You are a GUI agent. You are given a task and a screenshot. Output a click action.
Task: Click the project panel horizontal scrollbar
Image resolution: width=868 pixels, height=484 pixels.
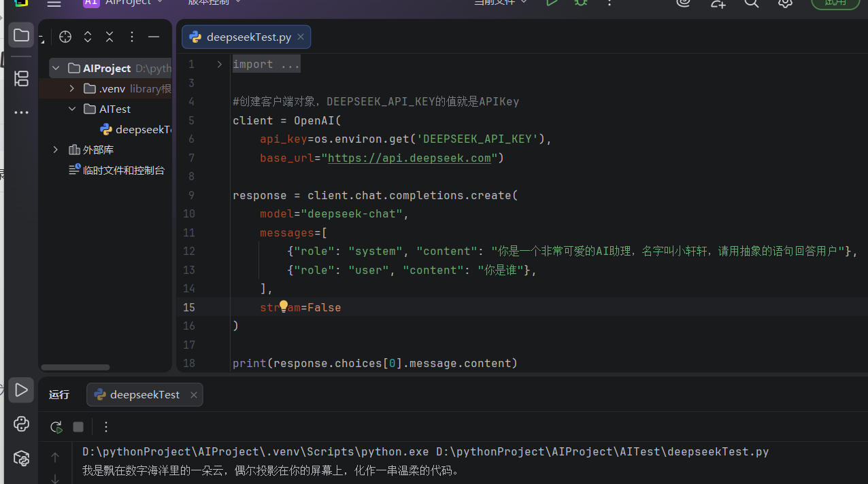(76, 367)
